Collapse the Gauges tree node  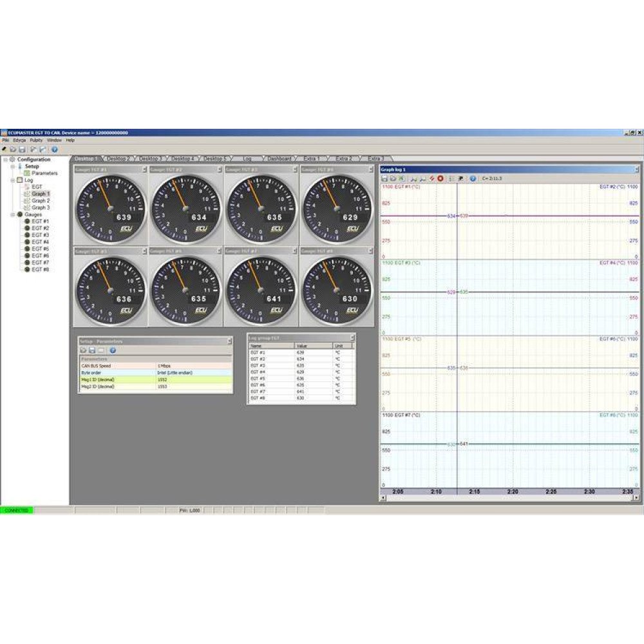point(12,214)
